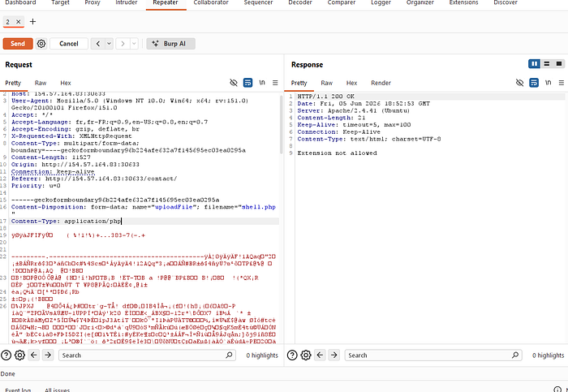Screen dimensions: 568x392
Task: Click Request search magnifier icon
Action: (229, 355)
